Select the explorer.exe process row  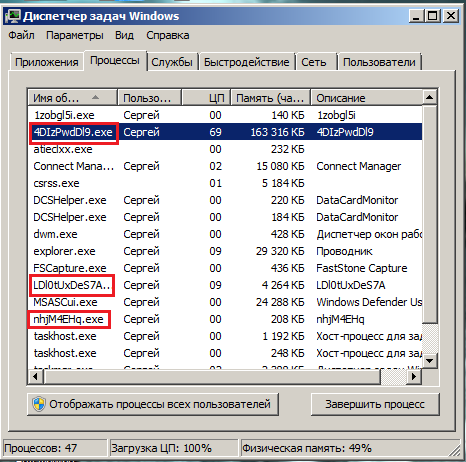coord(225,251)
